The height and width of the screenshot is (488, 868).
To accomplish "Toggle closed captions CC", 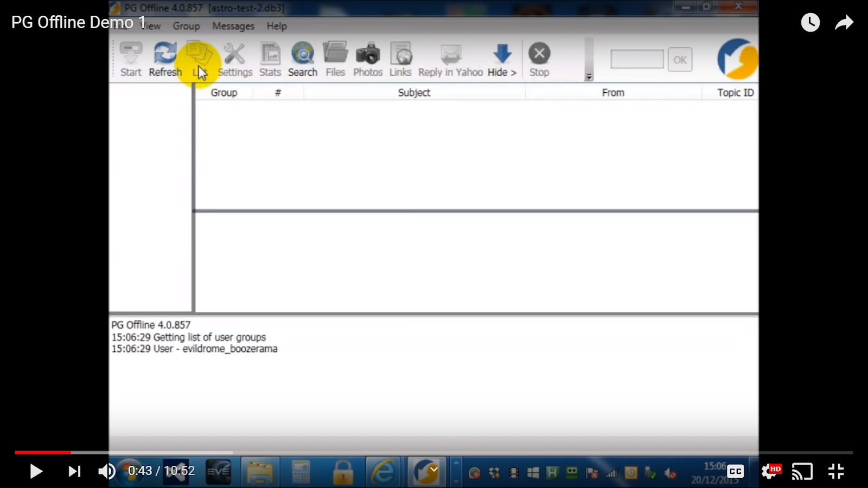I will coord(735,471).
